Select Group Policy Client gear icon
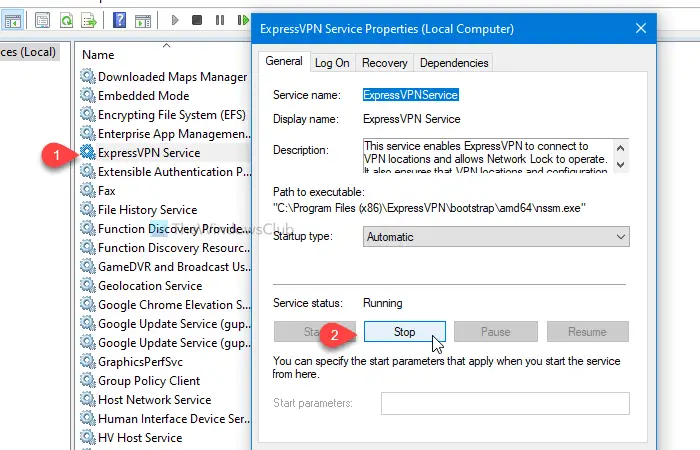Image resolution: width=700 pixels, height=450 pixels. point(88,380)
